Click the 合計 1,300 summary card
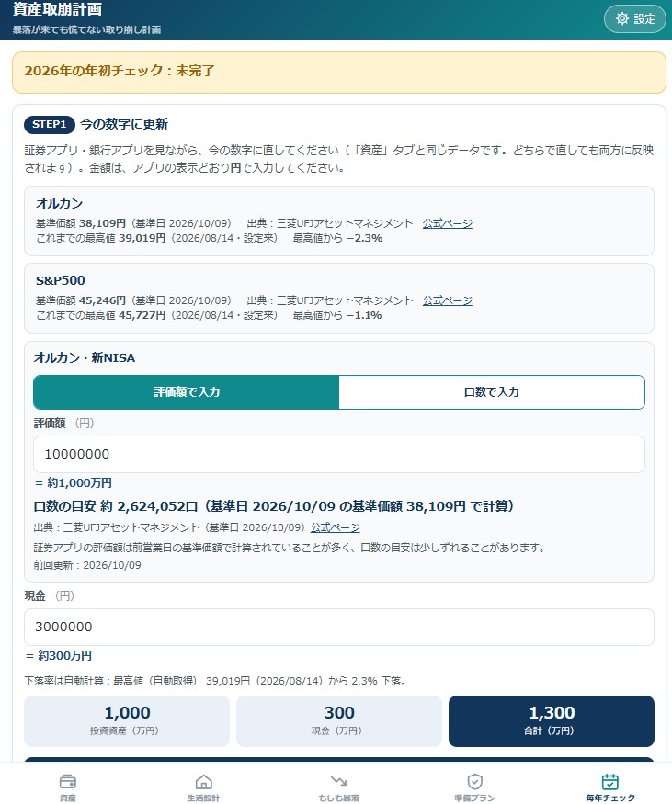672x804 pixels. click(x=552, y=721)
